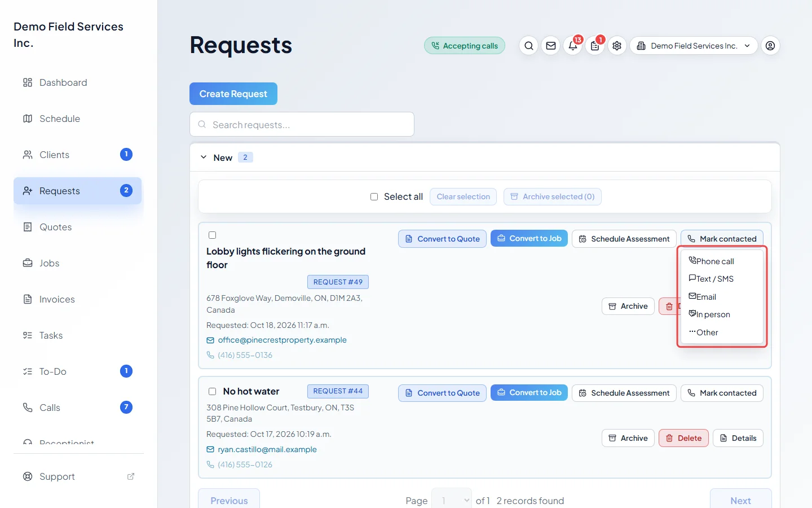Screen dimensions: 812x508
Task: Go to To-Do in the sidebar
Action: (x=78, y=371)
